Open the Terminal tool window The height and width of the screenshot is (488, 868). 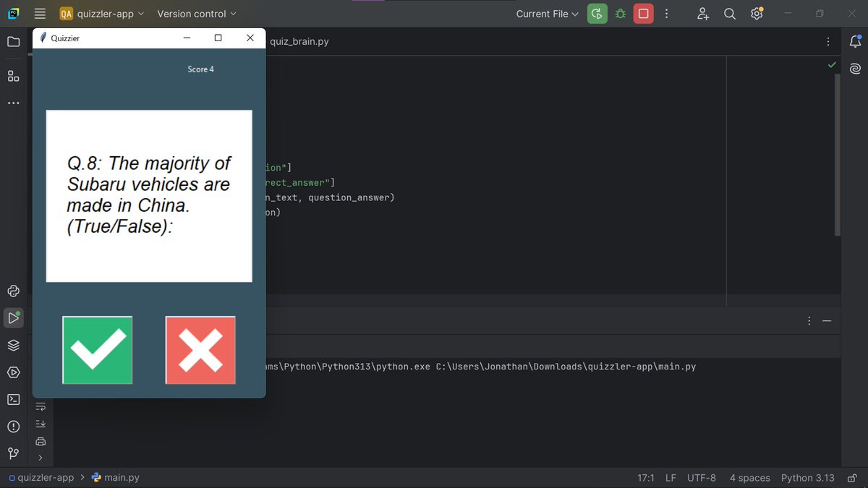click(x=13, y=399)
